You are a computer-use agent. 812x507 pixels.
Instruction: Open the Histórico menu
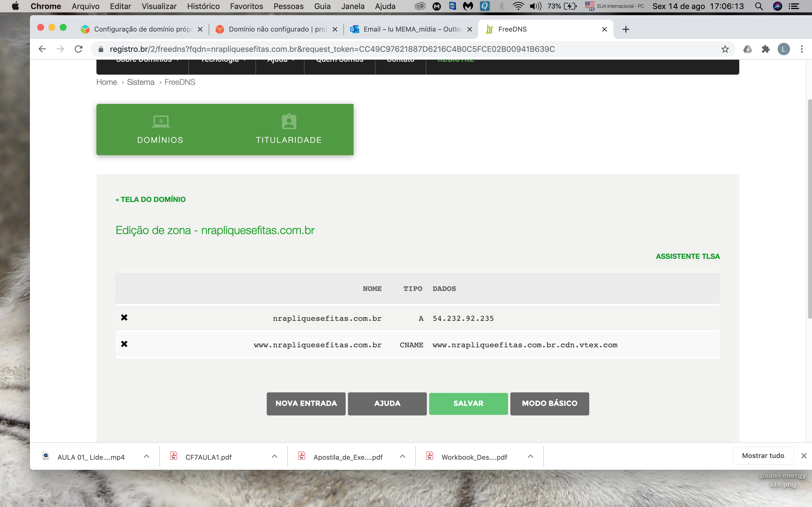(x=203, y=6)
